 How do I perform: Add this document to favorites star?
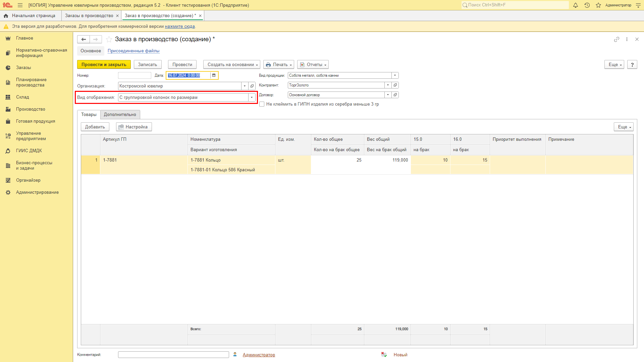tap(109, 39)
